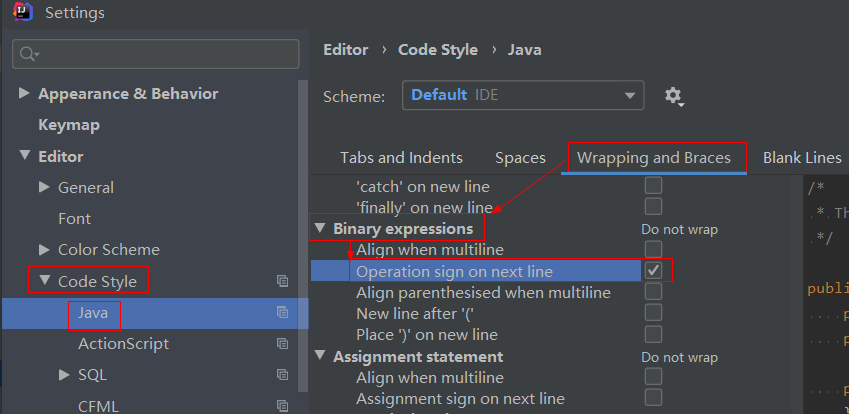The image size is (849, 414).
Task: Click copy icon next to ActionScript
Action: tap(282, 344)
